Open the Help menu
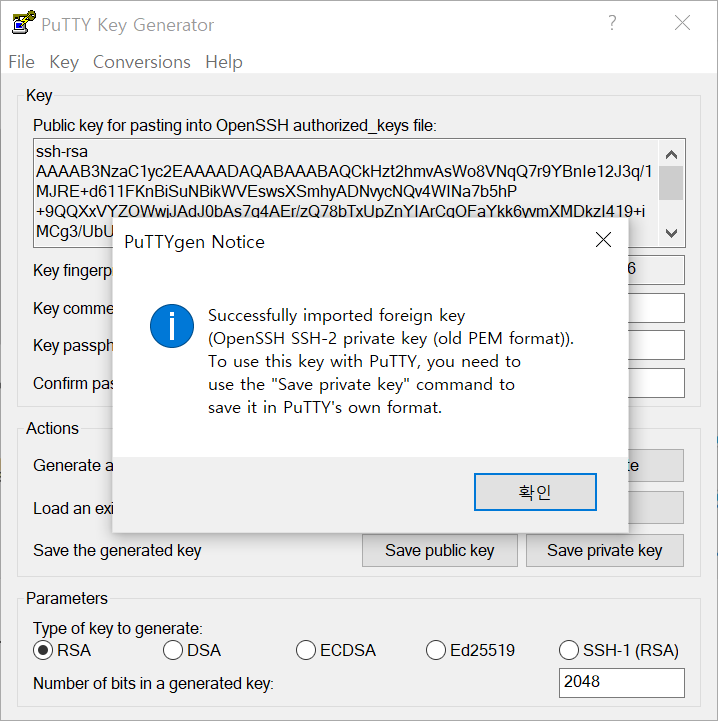Screen dimensions: 718x721 pos(224,62)
